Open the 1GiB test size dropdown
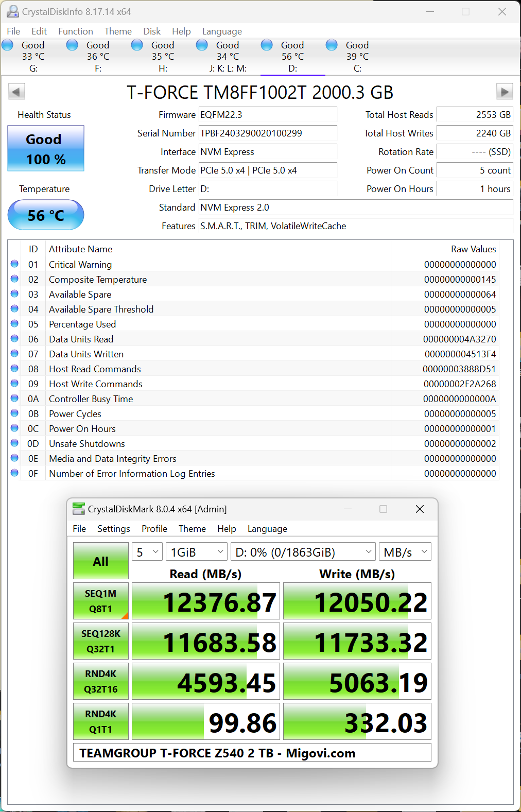 [x=197, y=552]
